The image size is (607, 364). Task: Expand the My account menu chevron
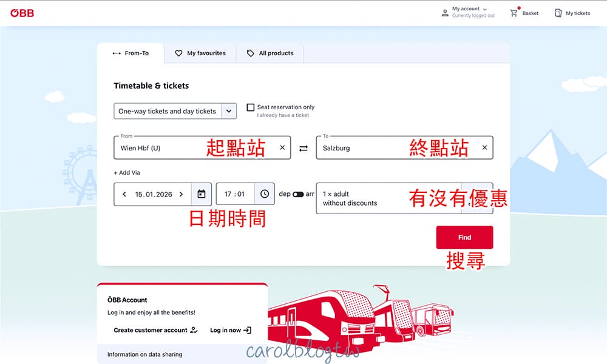[x=485, y=8]
